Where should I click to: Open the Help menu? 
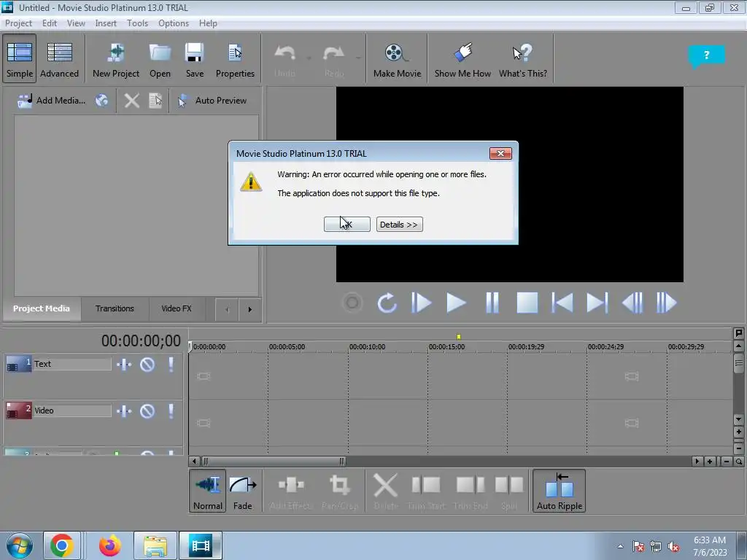point(208,23)
